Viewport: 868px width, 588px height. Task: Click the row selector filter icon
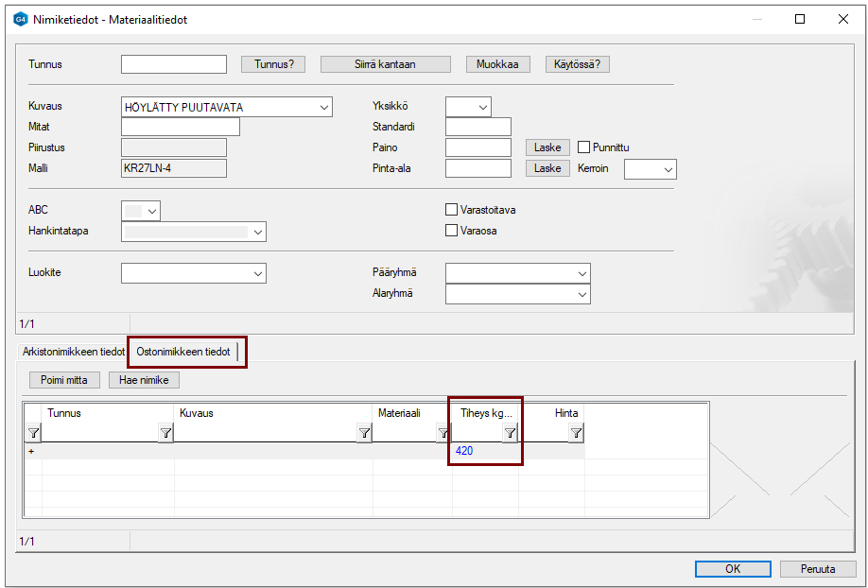click(33, 433)
